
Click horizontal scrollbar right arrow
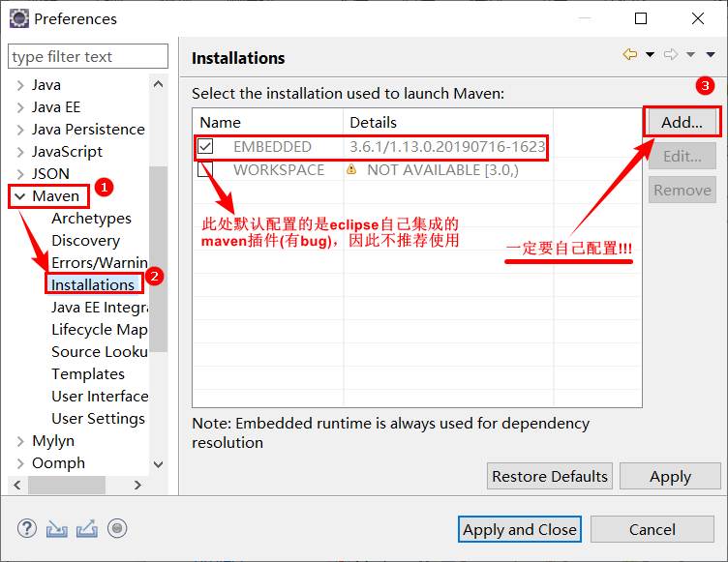coord(137,485)
